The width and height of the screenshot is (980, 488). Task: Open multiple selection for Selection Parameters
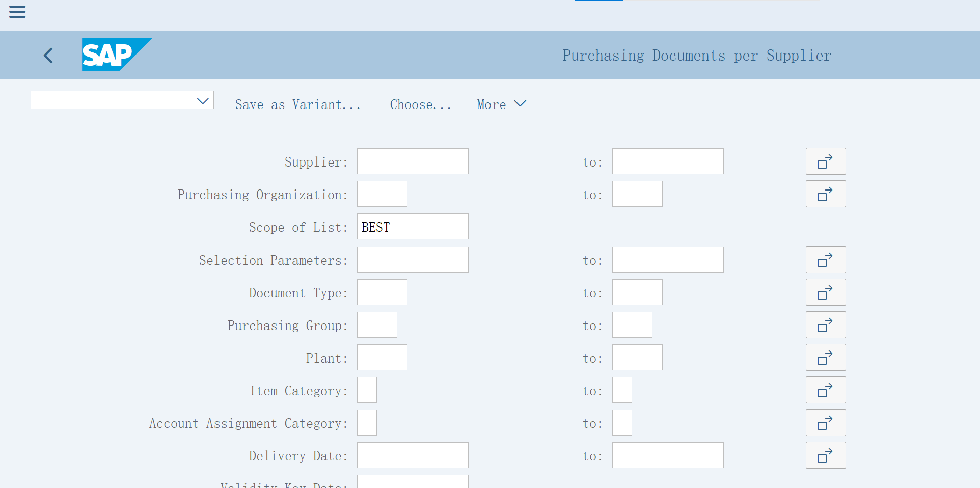(825, 260)
